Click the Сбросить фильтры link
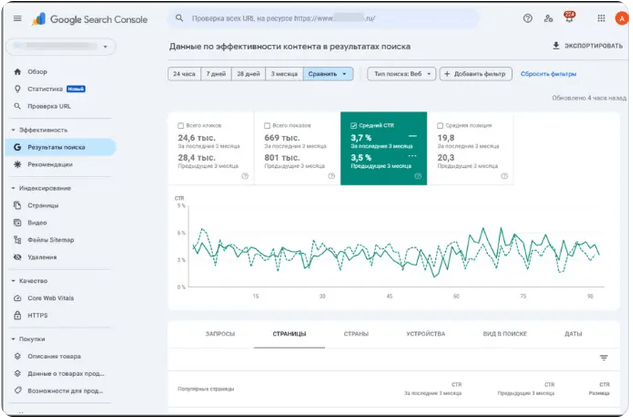This screenshot has width=633, height=418. click(x=548, y=74)
